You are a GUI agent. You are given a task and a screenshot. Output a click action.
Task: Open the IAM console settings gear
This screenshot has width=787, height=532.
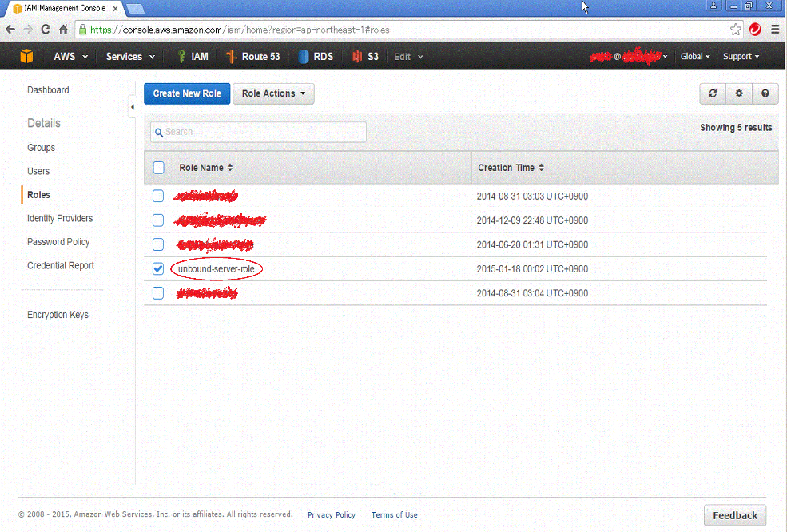[738, 93]
